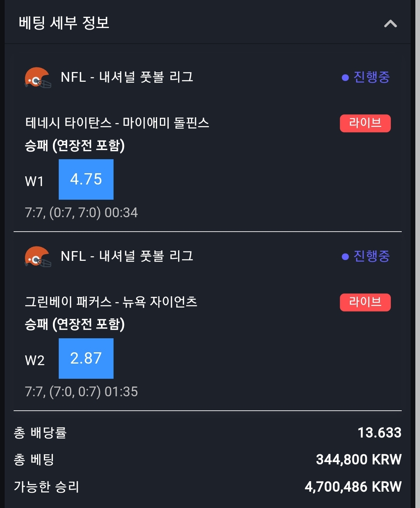Tap the 라이브 badge for Packers game
This screenshot has height=508, width=420.
[365, 302]
